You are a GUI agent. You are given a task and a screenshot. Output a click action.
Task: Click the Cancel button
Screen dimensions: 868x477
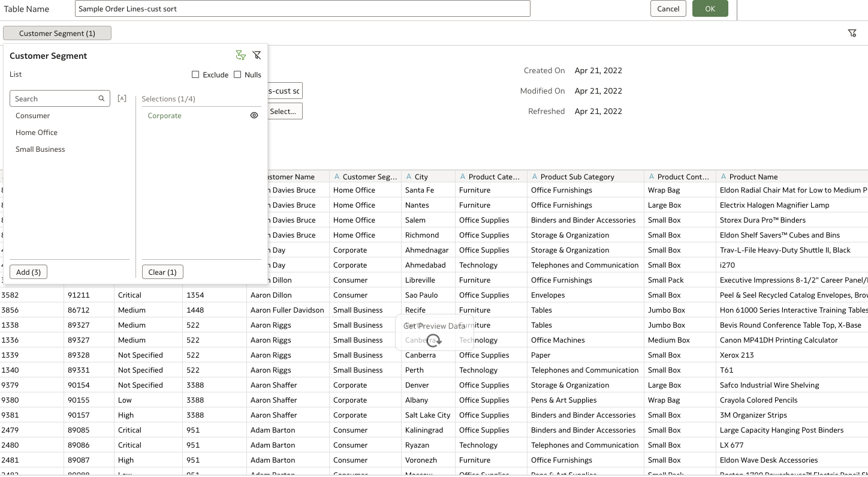pyautogui.click(x=668, y=8)
